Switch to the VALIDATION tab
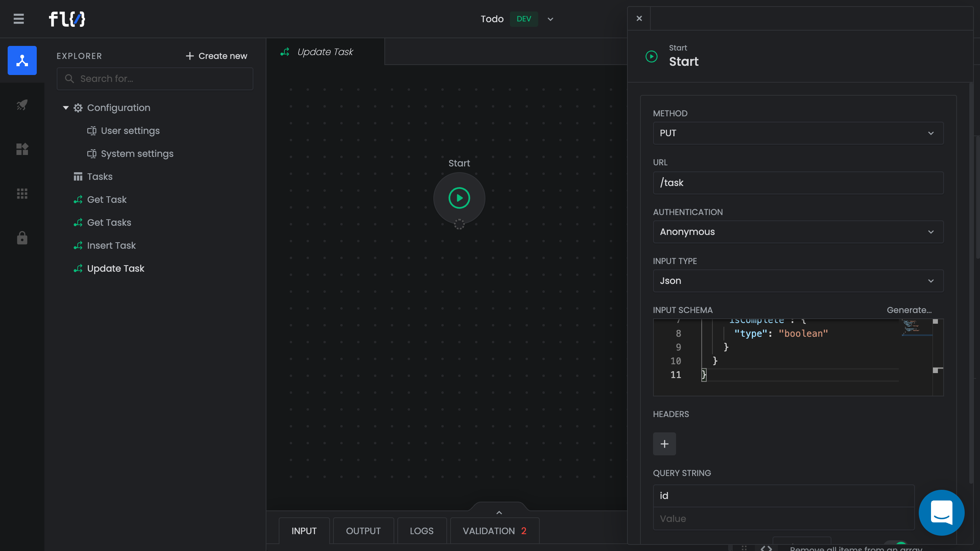Screen dimensions: 980x551 [x=495, y=531]
